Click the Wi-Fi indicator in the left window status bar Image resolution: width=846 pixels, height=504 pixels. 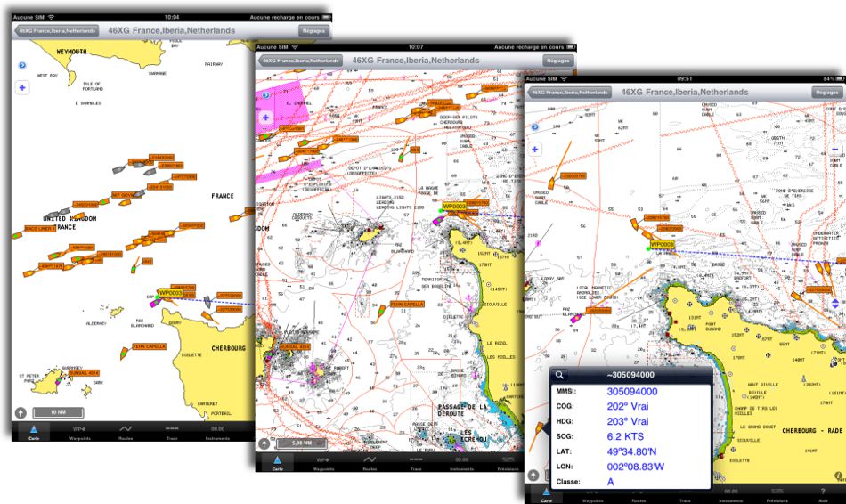[x=52, y=17]
